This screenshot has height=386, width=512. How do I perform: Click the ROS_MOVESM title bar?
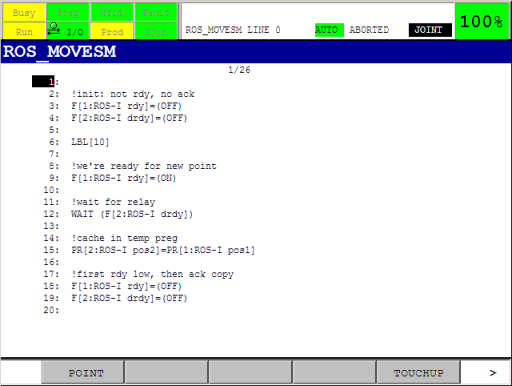(256, 52)
